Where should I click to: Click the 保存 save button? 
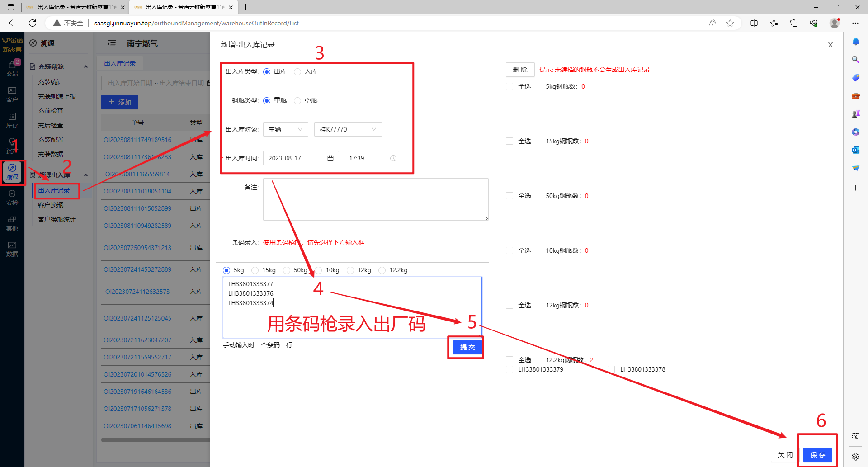818,455
